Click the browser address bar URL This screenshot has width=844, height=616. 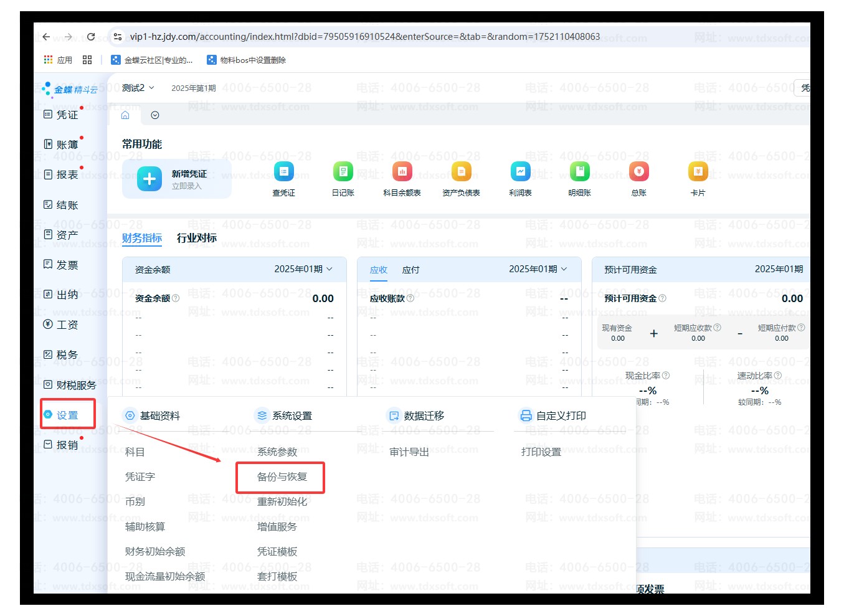click(x=364, y=37)
